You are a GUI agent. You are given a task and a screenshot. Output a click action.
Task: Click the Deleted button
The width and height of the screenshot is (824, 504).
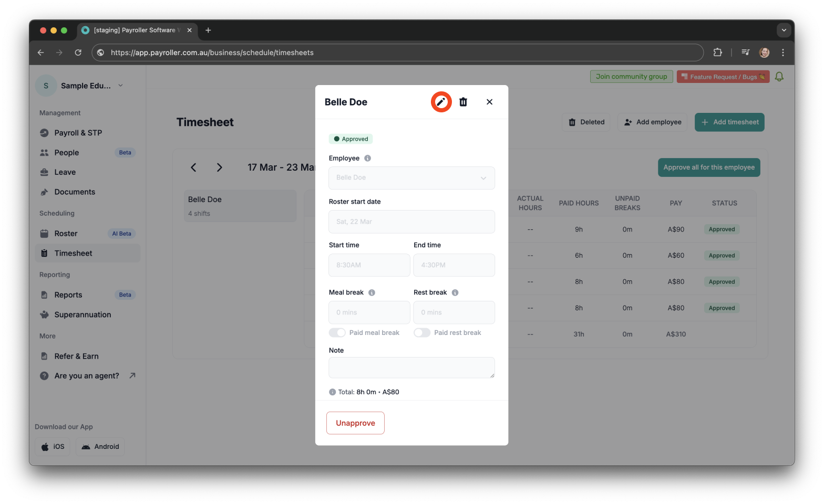tap(586, 122)
